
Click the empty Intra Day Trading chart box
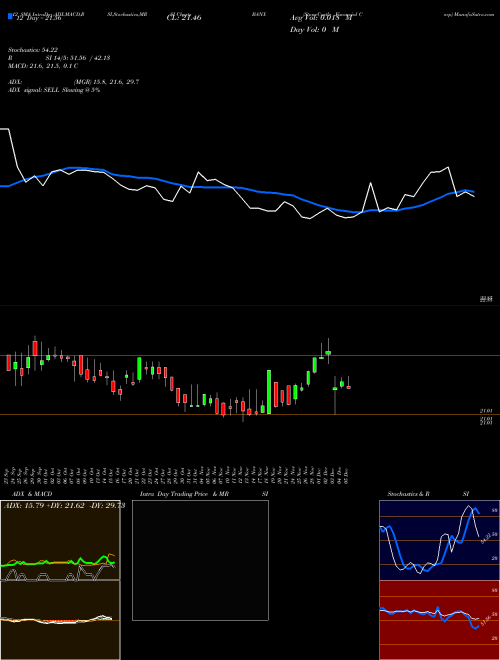tap(200, 560)
